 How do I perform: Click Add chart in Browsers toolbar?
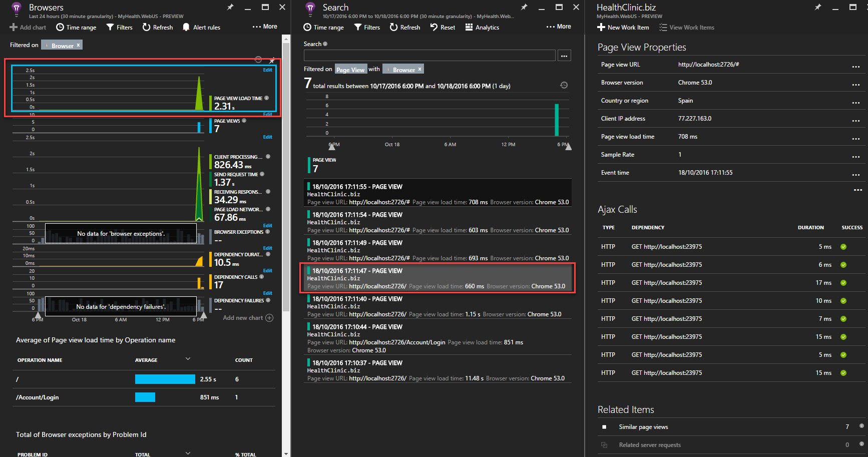(28, 28)
